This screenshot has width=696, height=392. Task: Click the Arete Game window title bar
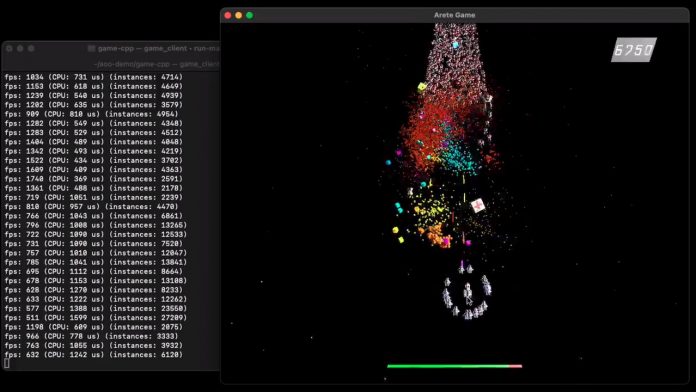(455, 15)
